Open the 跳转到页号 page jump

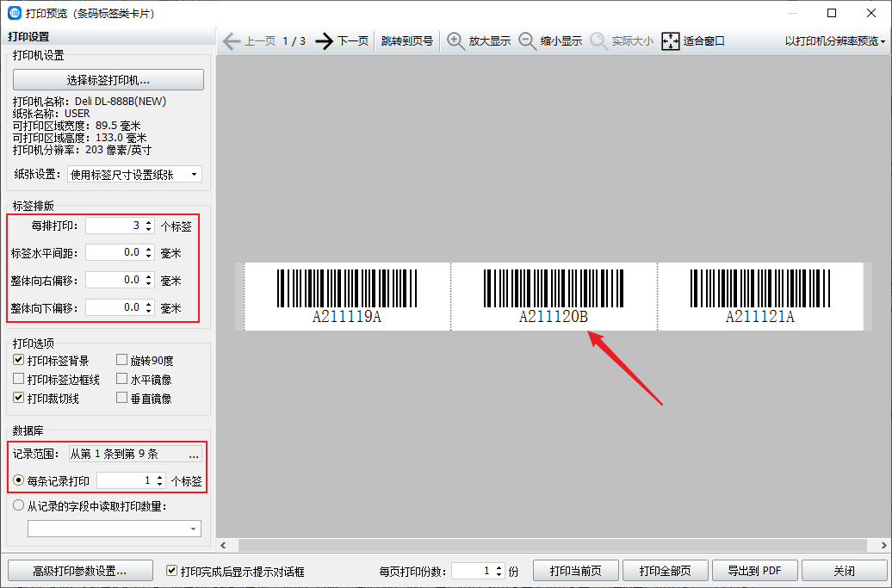click(x=406, y=41)
